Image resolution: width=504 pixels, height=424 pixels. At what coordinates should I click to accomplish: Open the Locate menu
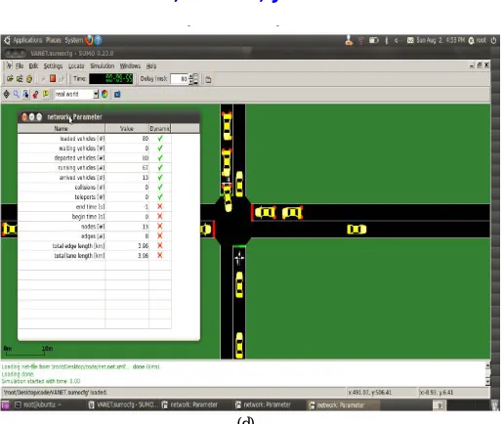(76, 66)
